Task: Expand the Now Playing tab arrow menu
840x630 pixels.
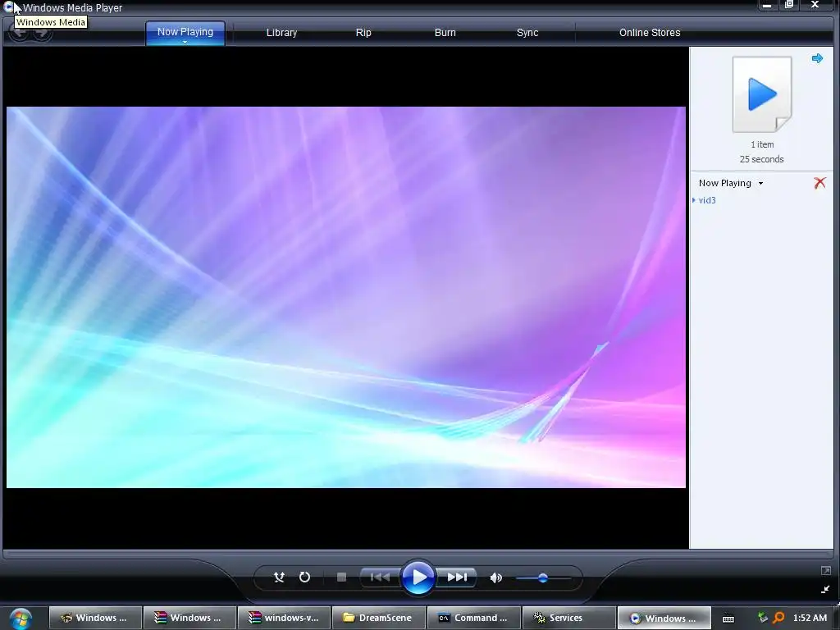Action: pyautogui.click(x=185, y=43)
